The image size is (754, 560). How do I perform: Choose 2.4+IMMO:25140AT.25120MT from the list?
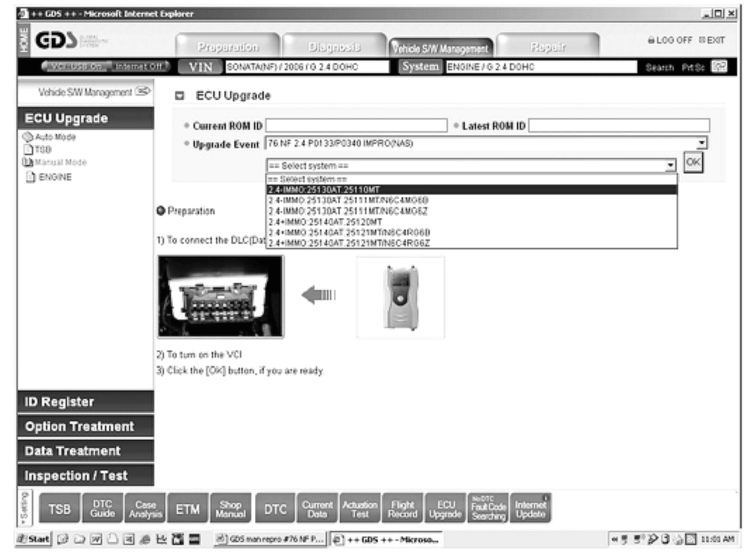point(325,222)
